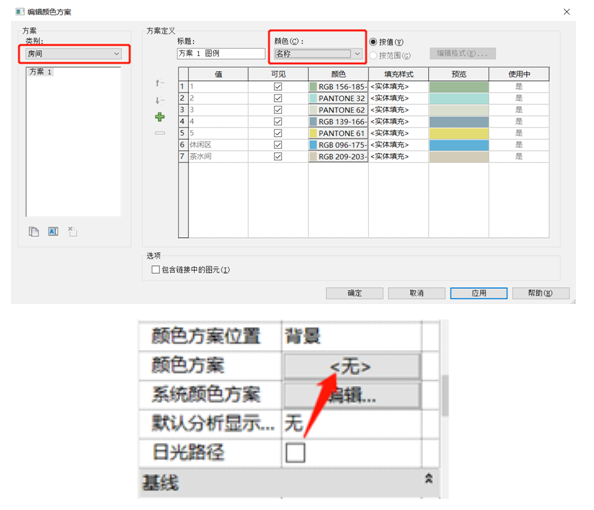
Task: Click fill pattern cell for row 1
Action: 399,87
